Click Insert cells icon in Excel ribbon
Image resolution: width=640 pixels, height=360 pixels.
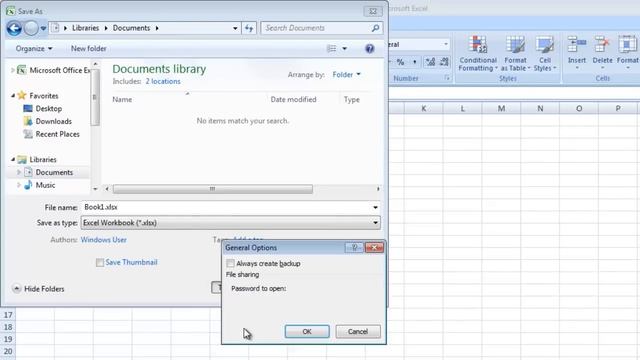coord(577,44)
